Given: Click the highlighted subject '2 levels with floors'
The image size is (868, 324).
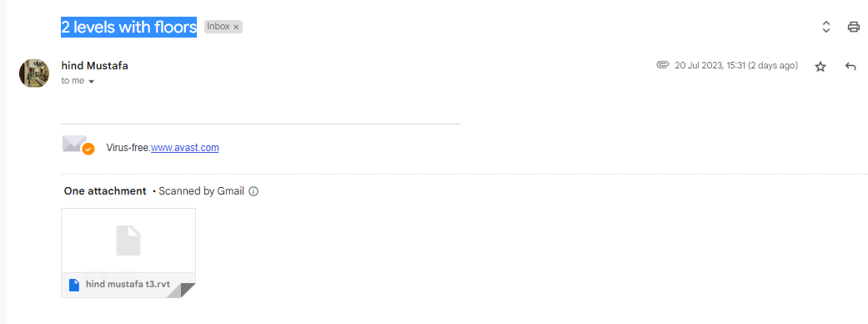Looking at the screenshot, I should pyautogui.click(x=129, y=27).
